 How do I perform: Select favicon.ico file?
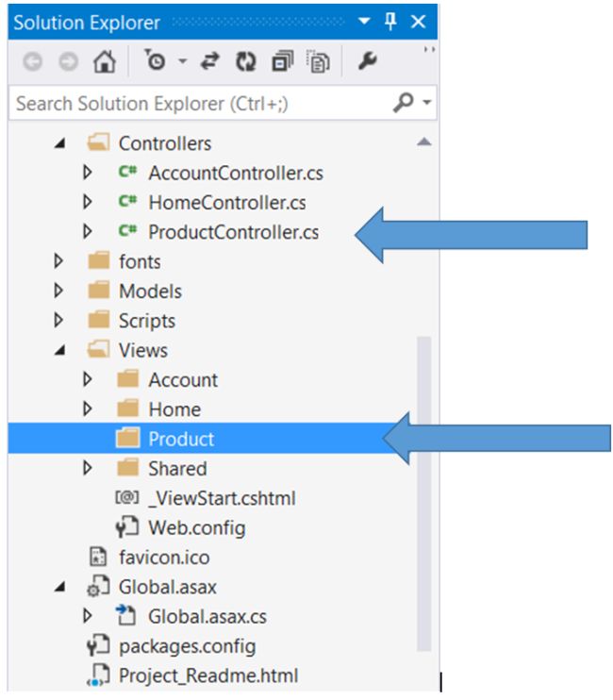(x=164, y=558)
